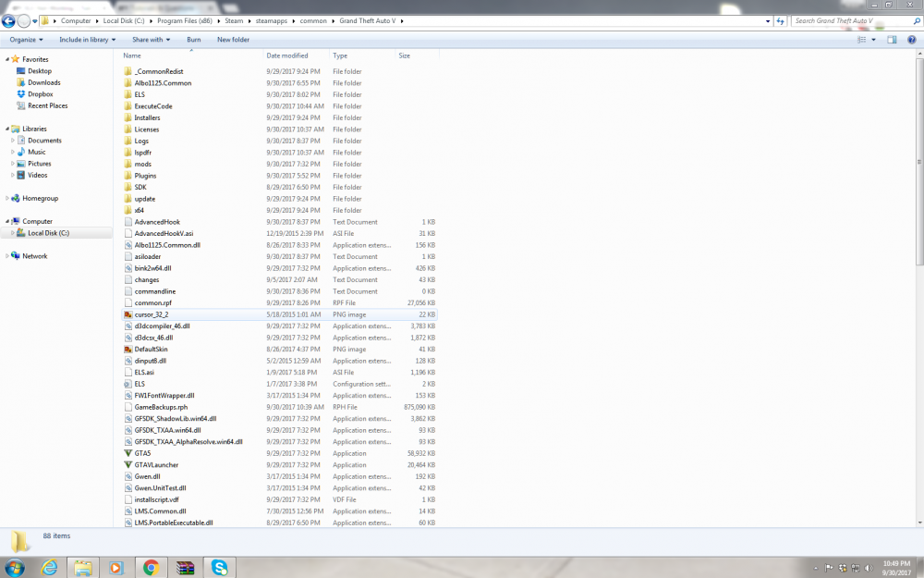
Task: Select the GTAVLauncher application icon
Action: [x=128, y=465]
